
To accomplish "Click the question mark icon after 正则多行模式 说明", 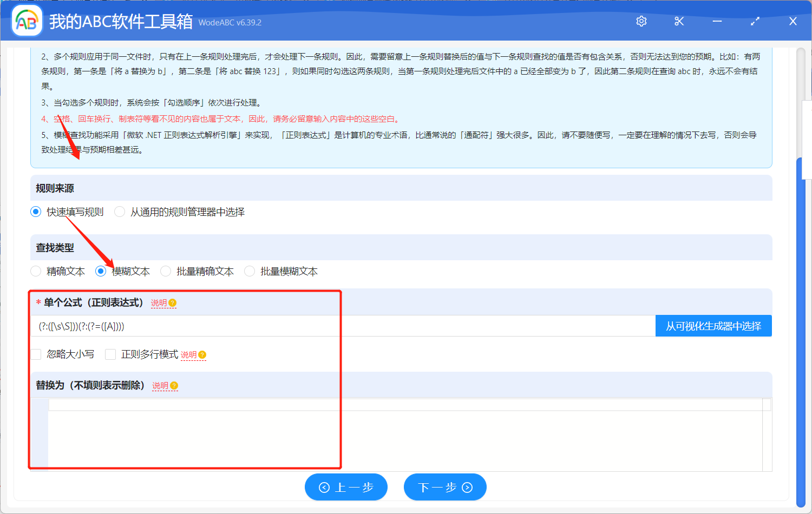I will click(x=202, y=354).
